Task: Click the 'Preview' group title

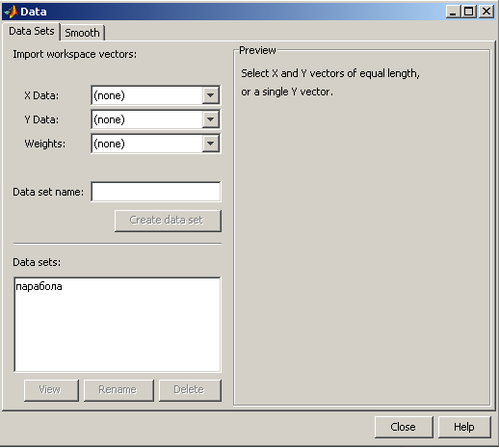Action: (257, 50)
